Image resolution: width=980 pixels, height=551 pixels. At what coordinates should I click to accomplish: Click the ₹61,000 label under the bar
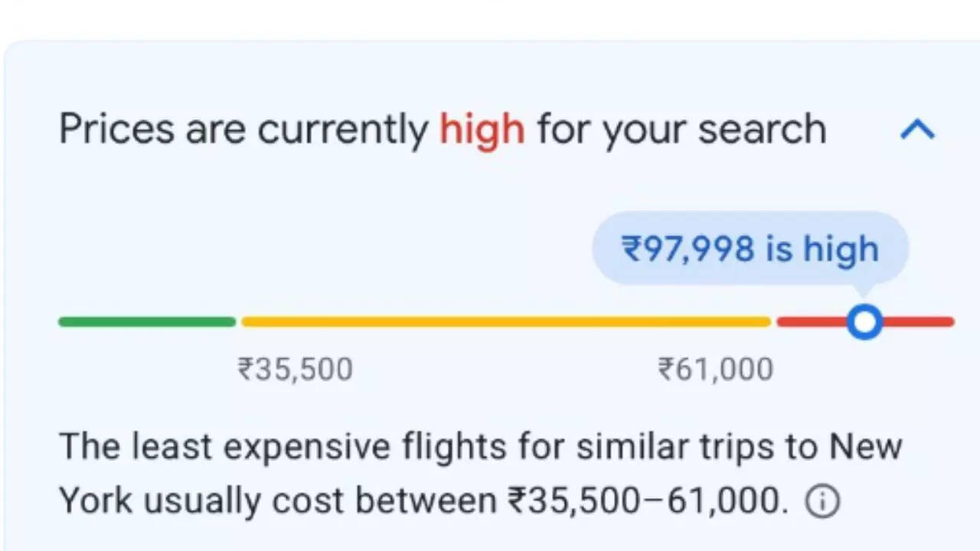[716, 370]
